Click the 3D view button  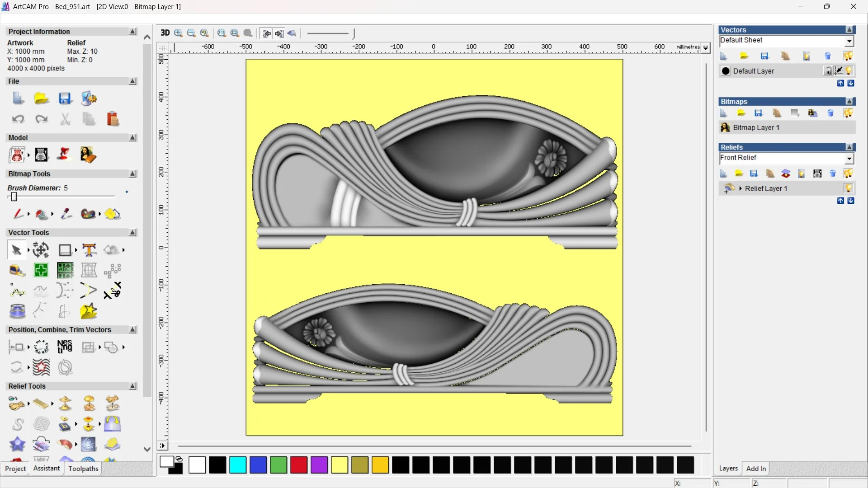pos(165,33)
